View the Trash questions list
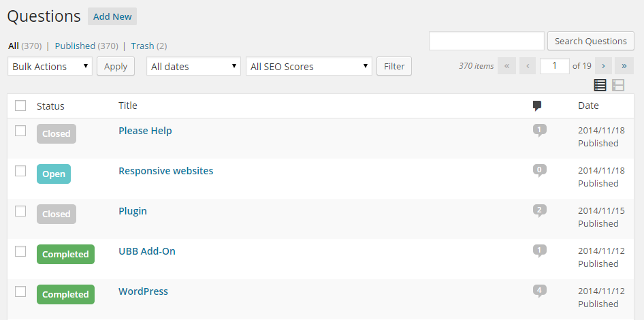Viewport: 644px width, 320px height. click(142, 46)
